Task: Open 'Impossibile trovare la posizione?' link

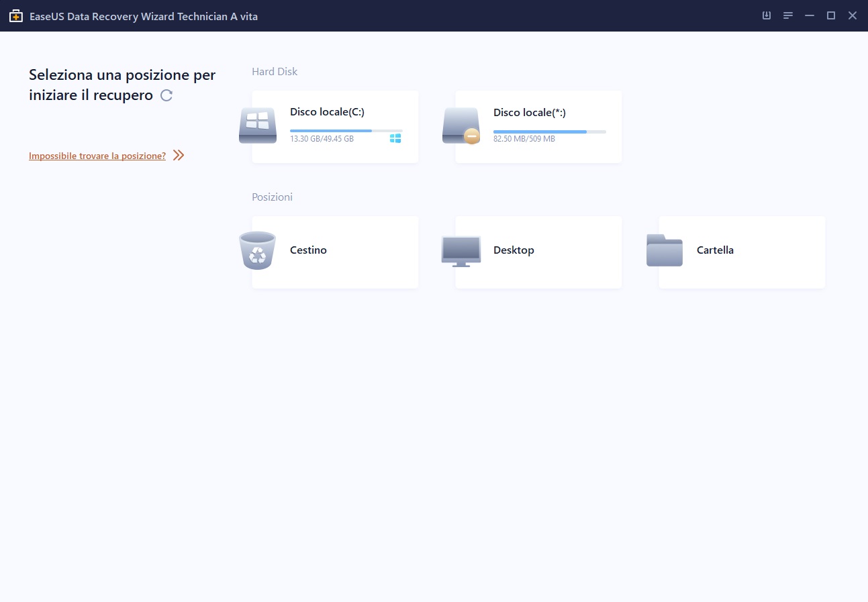Action: (x=97, y=156)
